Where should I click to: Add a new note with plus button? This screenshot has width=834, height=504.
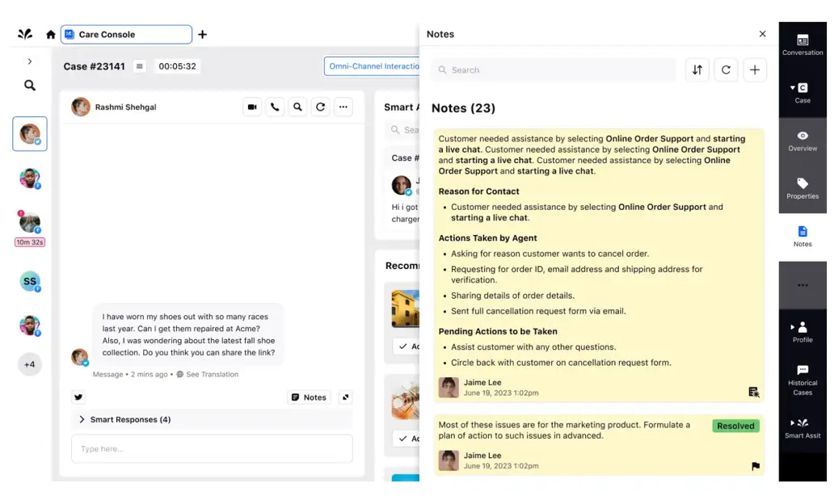point(755,70)
